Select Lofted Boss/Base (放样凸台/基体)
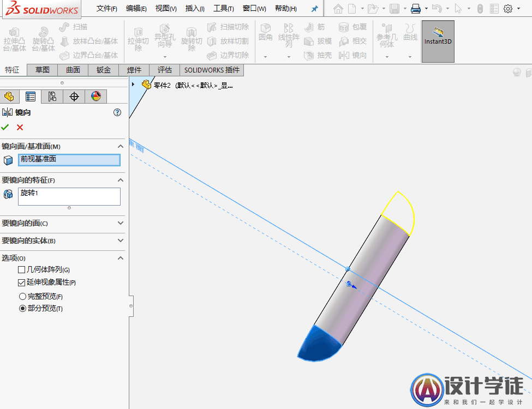This screenshot has height=409, width=532. pos(89,41)
